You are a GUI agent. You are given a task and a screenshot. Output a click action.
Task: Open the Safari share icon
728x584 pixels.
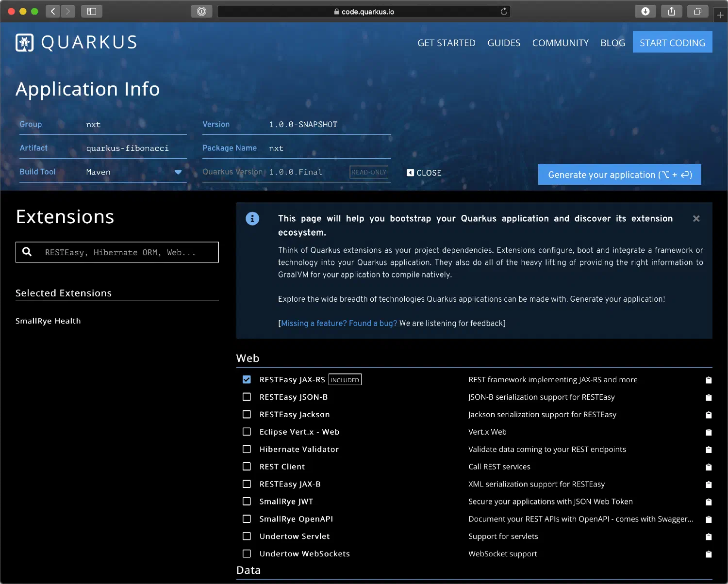click(x=671, y=11)
